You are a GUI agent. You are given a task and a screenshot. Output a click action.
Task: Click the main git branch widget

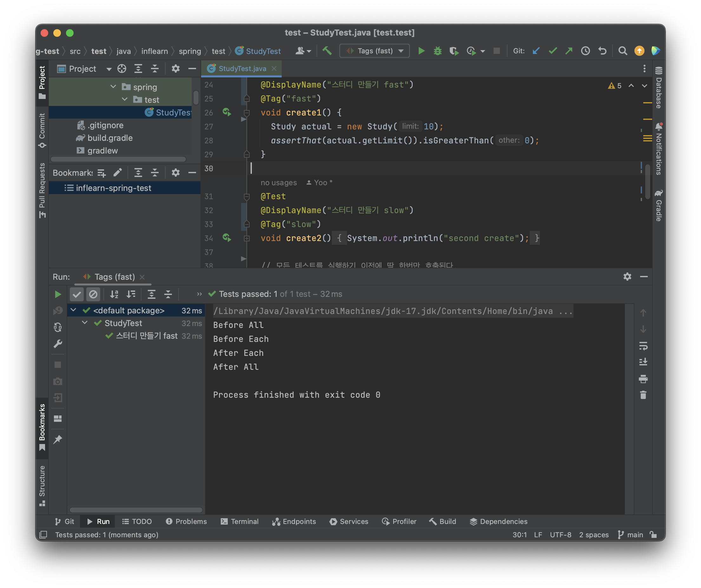point(630,535)
